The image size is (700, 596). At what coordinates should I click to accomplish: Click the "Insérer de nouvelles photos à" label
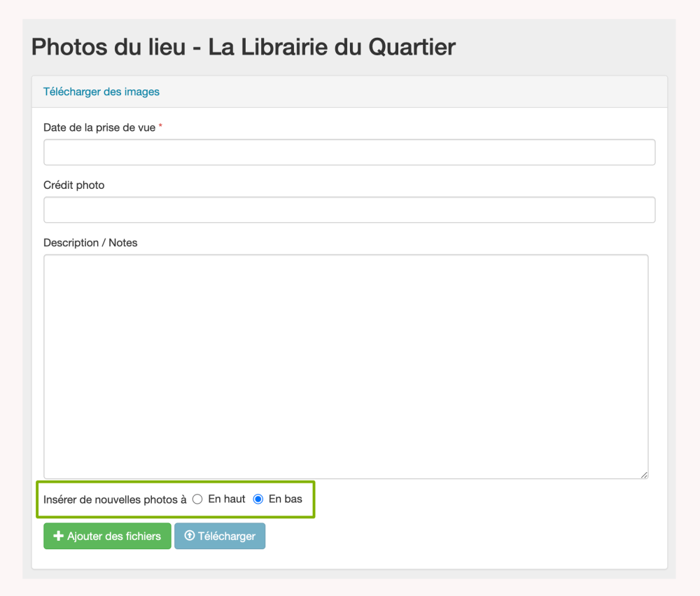point(115,499)
